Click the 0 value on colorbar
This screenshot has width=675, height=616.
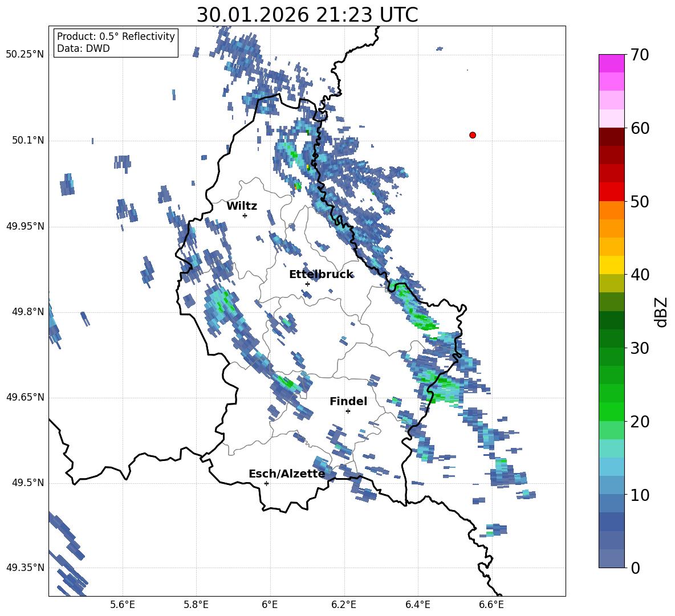(x=635, y=568)
